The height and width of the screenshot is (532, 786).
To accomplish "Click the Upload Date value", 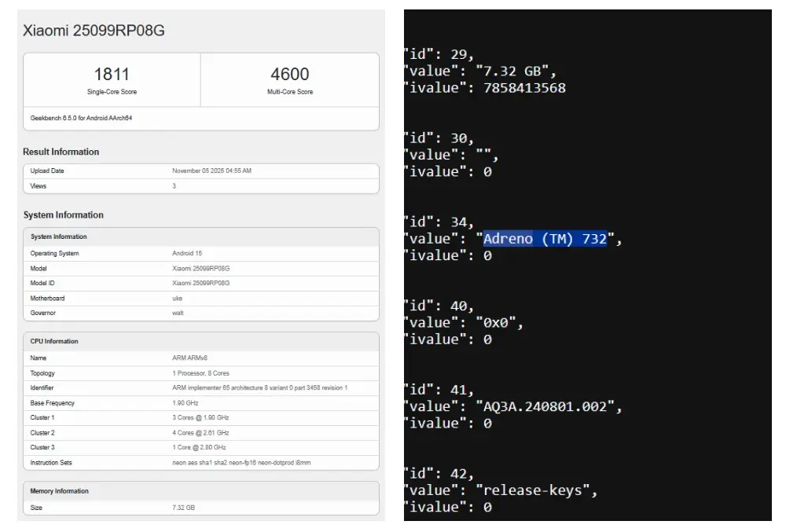I will pos(211,171).
